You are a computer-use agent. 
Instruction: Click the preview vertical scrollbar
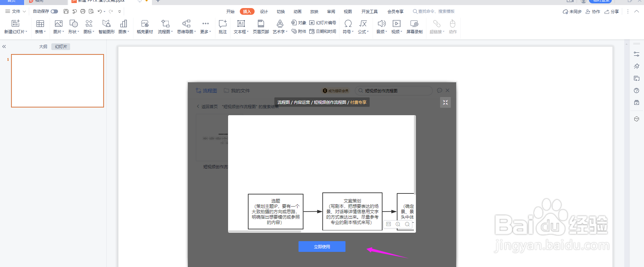[415, 155]
